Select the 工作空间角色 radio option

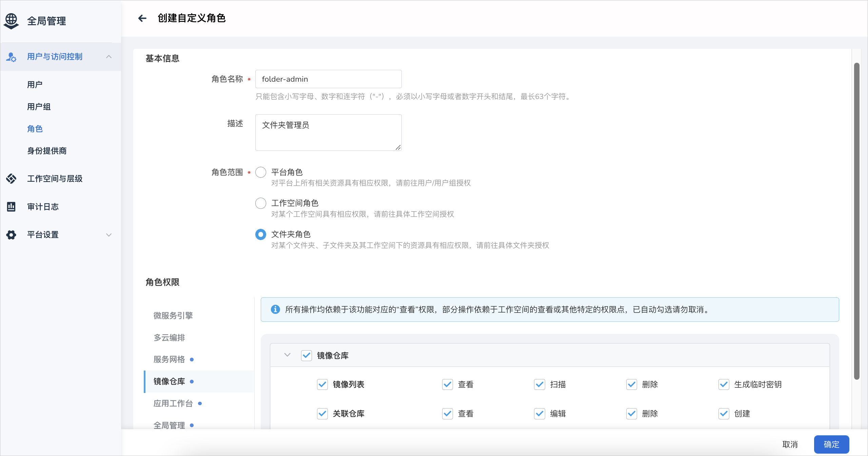[261, 203]
